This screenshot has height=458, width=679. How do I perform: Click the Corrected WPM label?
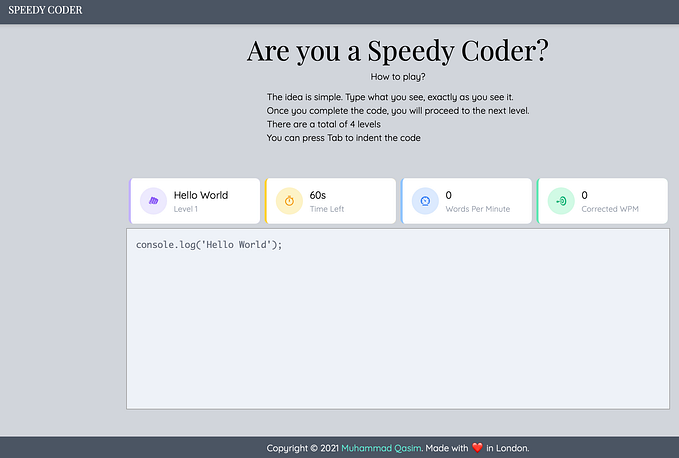(610, 209)
